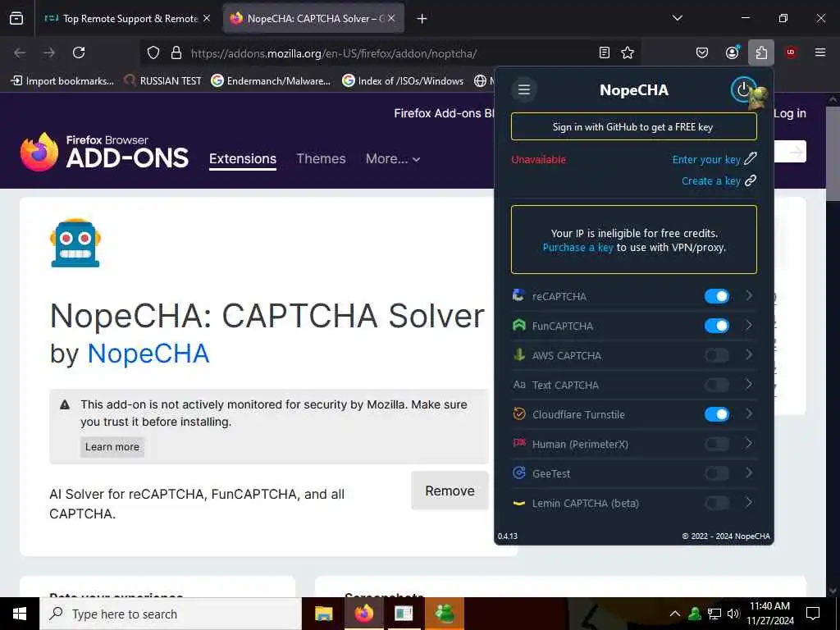This screenshot has width=840, height=630.
Task: Enable the AWS CAPTCHA toggle
Action: 717,354
